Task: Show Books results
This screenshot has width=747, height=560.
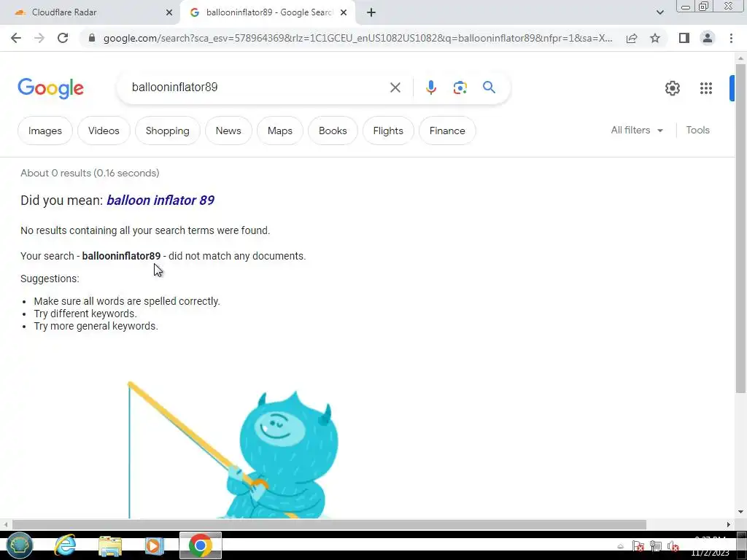Action: pyautogui.click(x=333, y=131)
